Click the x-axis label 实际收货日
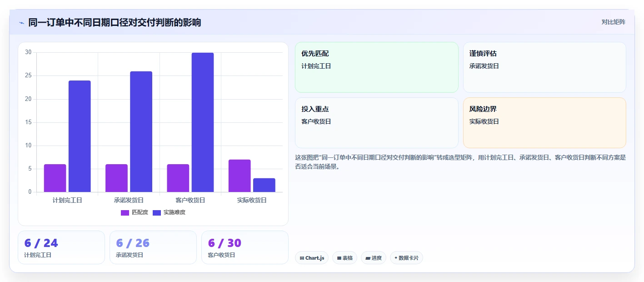Viewport: 644px width, 282px height. 252,200
